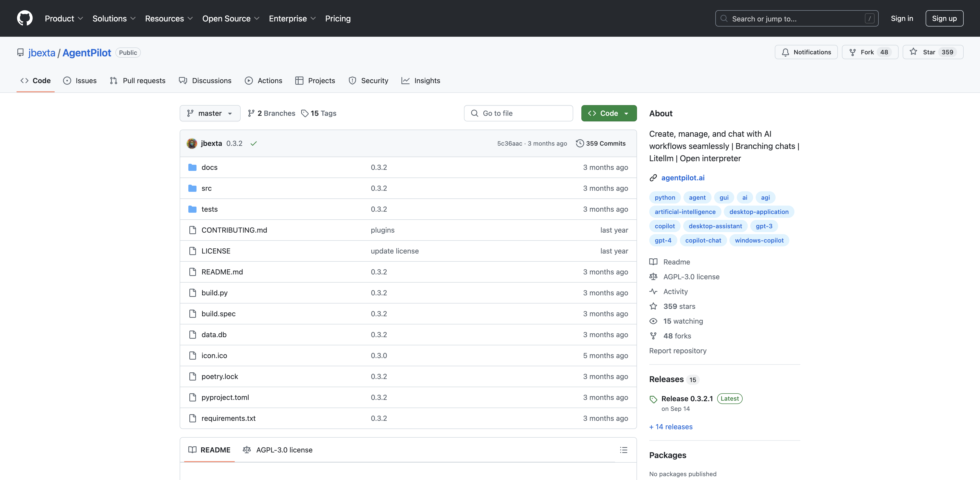
Task: Click the Sign in link
Action: click(902, 18)
